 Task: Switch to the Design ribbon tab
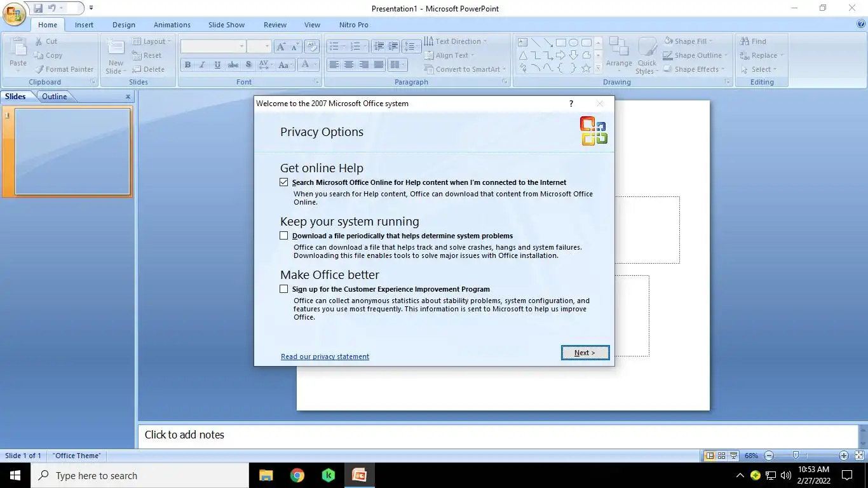(x=124, y=25)
